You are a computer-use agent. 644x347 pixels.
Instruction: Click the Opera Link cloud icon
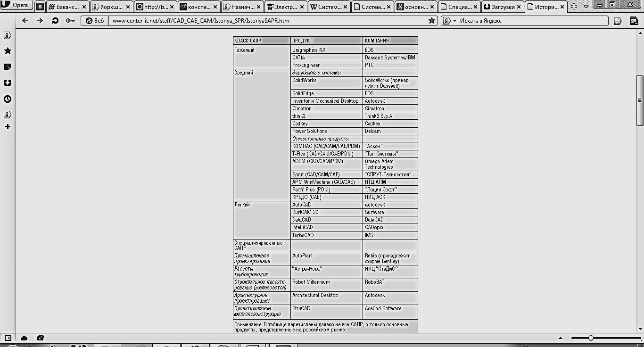point(24,338)
